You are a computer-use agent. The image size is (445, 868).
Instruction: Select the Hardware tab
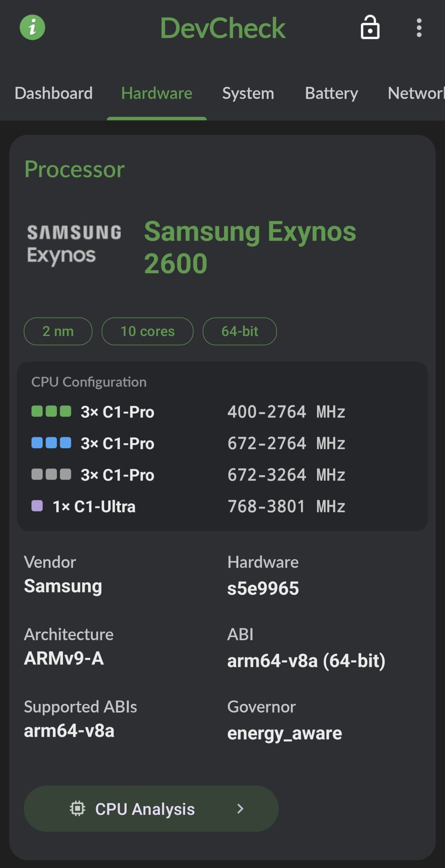(157, 93)
